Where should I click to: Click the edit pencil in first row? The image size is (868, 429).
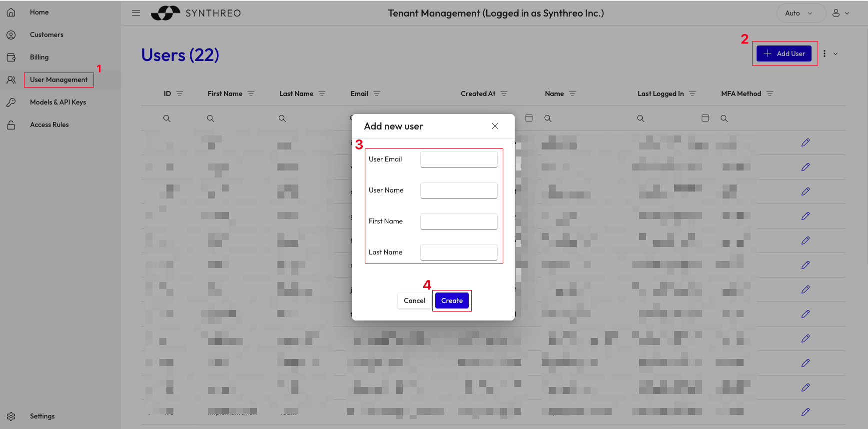click(805, 142)
